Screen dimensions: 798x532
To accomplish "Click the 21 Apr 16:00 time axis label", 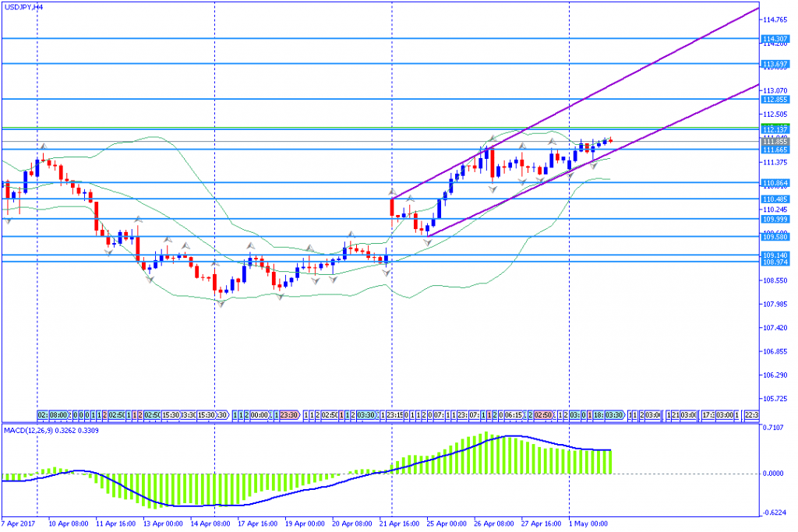I will point(401,523).
